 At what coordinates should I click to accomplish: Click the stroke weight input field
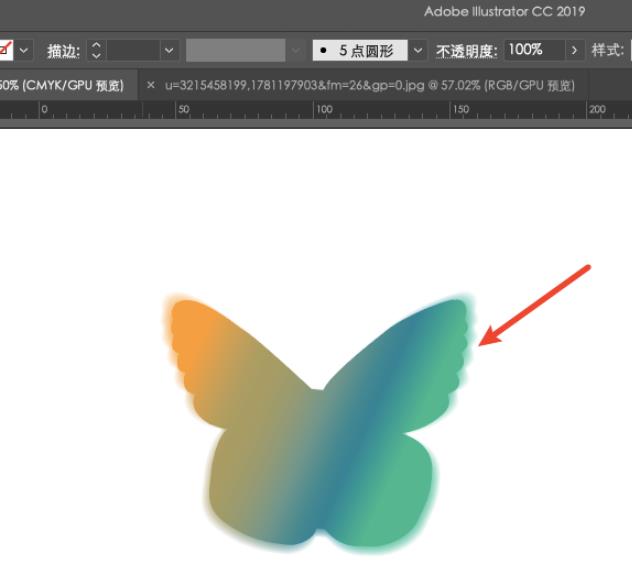pos(133,51)
